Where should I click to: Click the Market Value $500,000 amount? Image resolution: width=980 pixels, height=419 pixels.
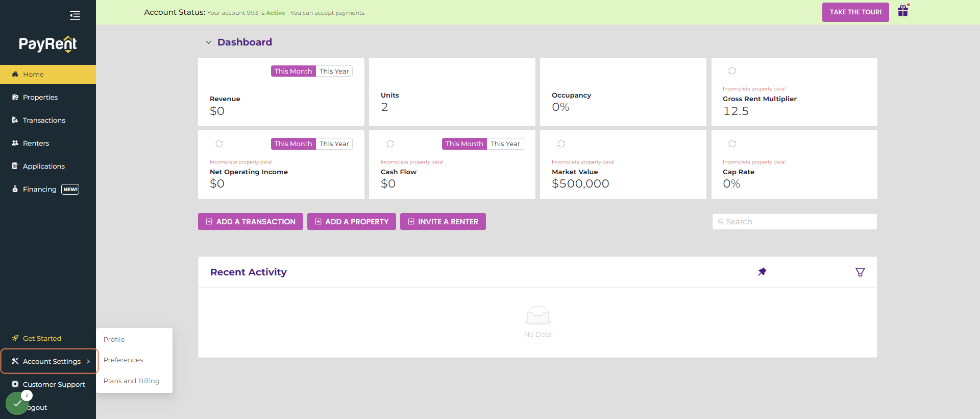coord(580,184)
